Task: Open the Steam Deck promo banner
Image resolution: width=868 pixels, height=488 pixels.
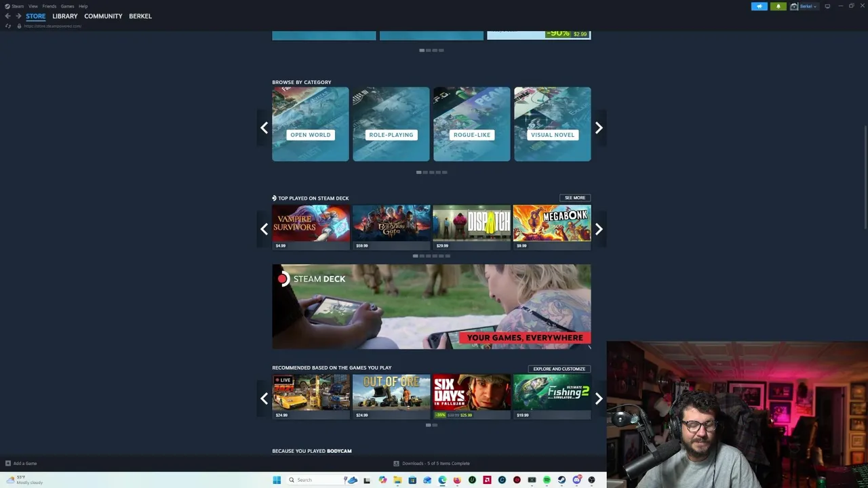Action: 431,307
